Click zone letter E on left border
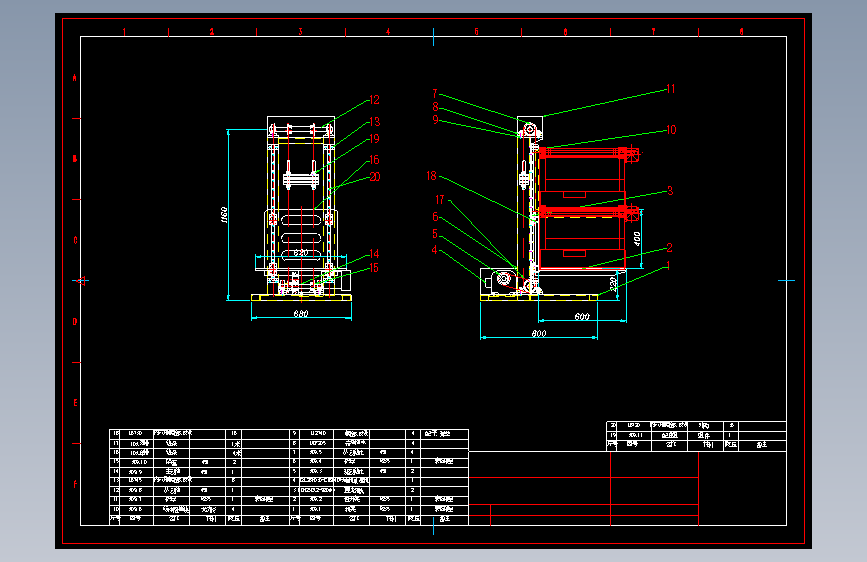 pos(75,403)
